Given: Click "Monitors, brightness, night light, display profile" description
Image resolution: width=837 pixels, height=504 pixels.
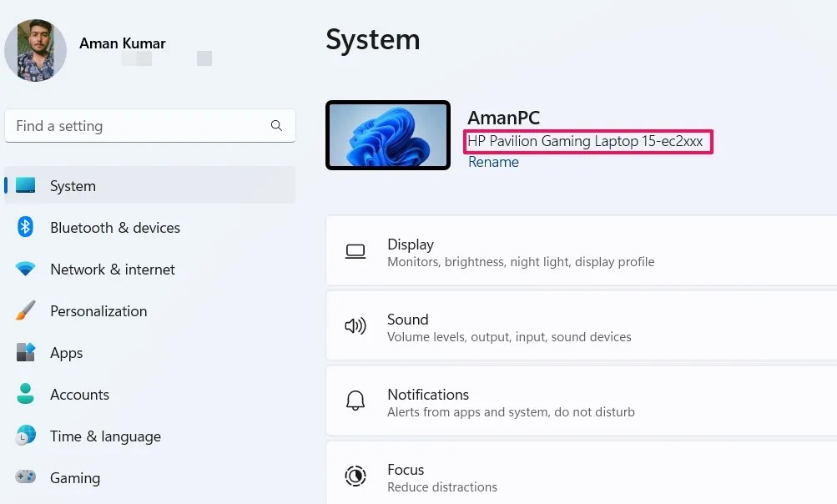Looking at the screenshot, I should (x=521, y=262).
